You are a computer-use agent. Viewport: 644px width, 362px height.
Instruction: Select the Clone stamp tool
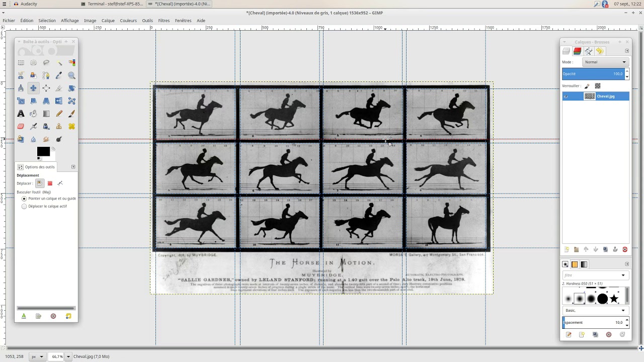coord(59,126)
